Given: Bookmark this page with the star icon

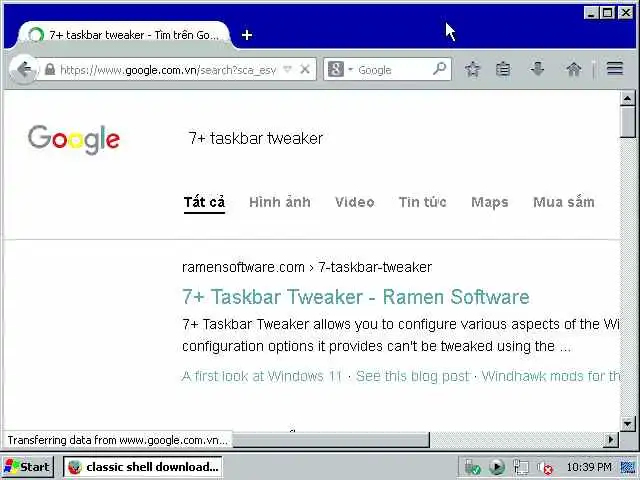Looking at the screenshot, I should tap(472, 69).
